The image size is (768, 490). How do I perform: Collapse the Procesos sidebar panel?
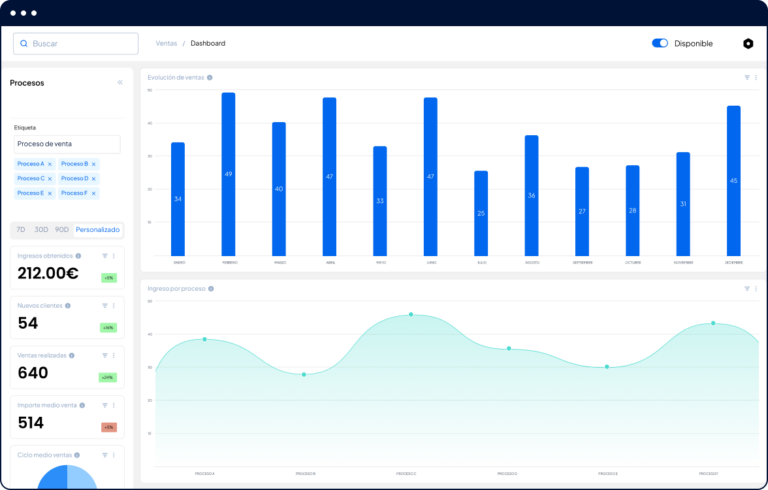click(x=120, y=82)
